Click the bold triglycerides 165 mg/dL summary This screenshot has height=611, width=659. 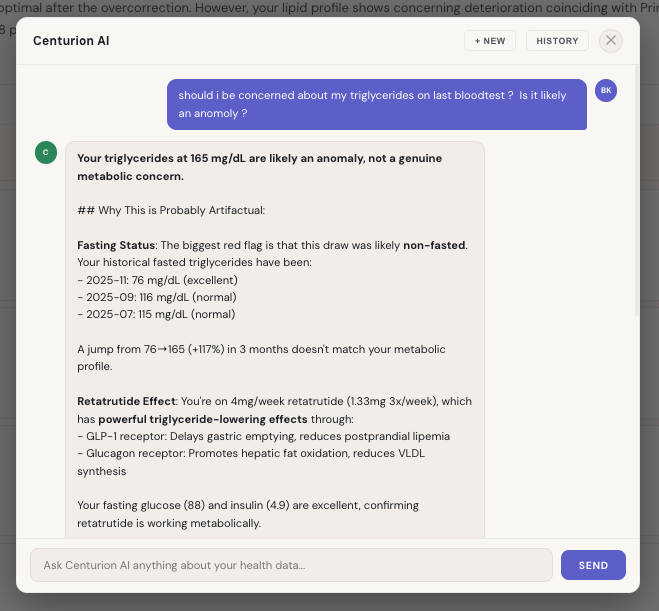259,166
